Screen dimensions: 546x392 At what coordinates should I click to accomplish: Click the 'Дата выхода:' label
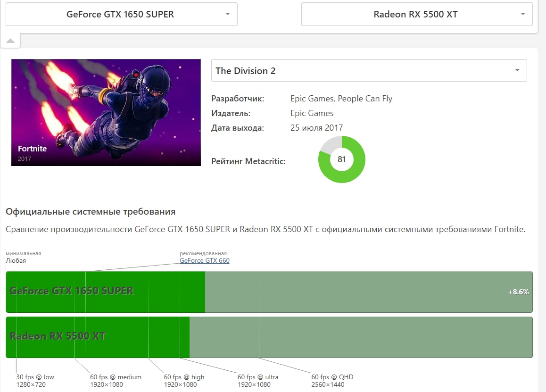(x=238, y=128)
